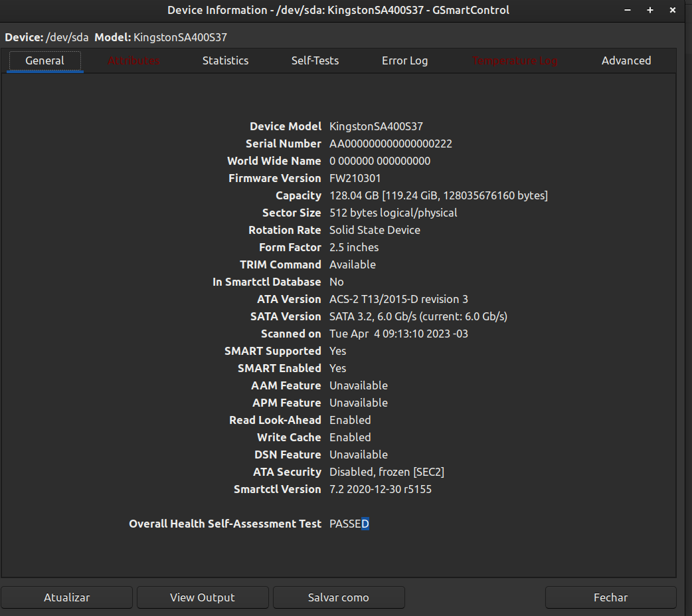This screenshot has width=692, height=616.
Task: Go to the Self-Tests tab
Action: 315,60
